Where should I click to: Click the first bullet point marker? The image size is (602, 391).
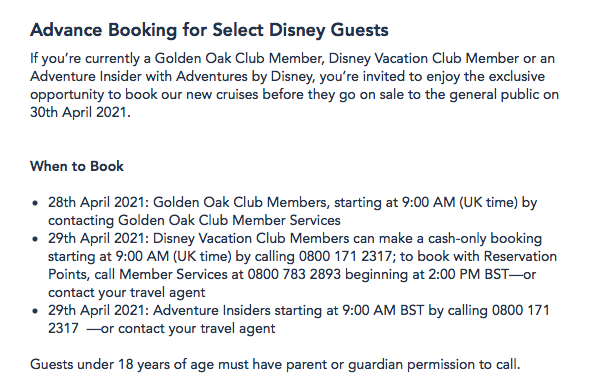tap(35, 203)
